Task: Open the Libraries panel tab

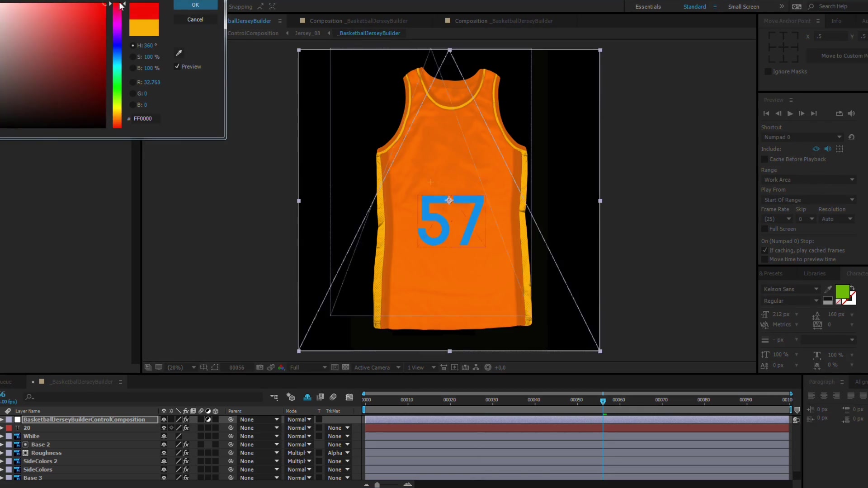Action: click(814, 273)
